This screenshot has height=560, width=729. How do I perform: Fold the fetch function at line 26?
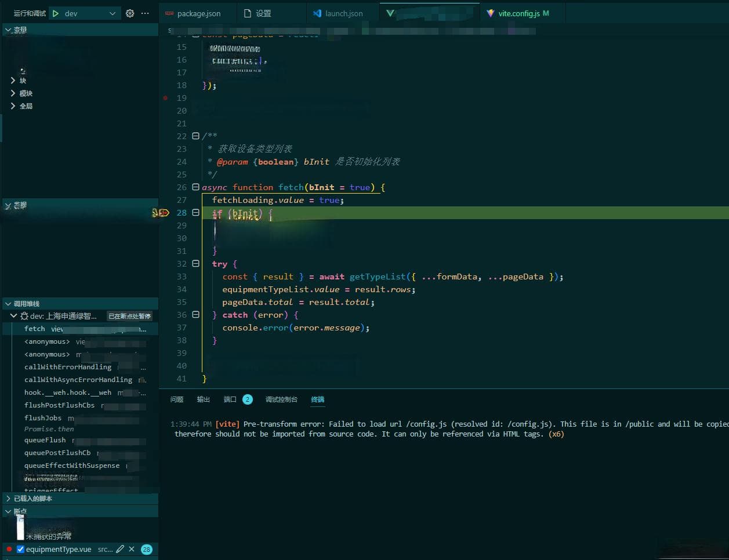coord(195,187)
